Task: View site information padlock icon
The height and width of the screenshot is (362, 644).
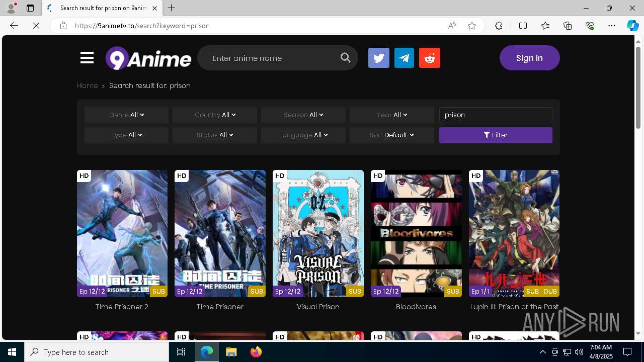Action: tap(63, 26)
